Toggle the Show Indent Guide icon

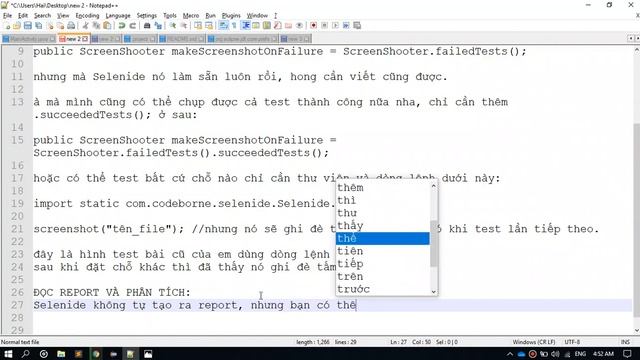[246, 26]
